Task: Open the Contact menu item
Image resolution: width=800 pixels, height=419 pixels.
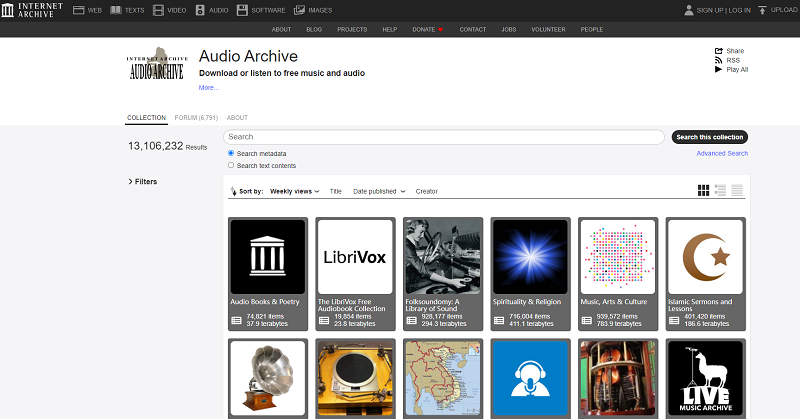Action: coord(472,30)
